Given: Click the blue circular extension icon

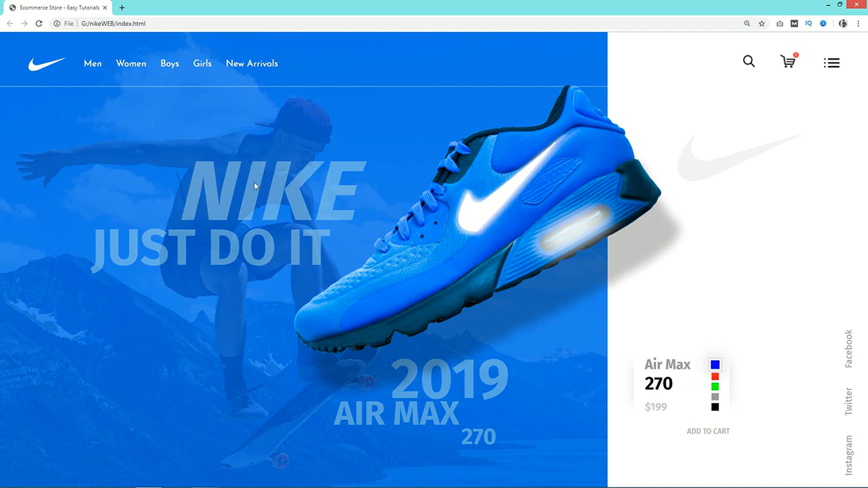Looking at the screenshot, I should (x=823, y=23).
